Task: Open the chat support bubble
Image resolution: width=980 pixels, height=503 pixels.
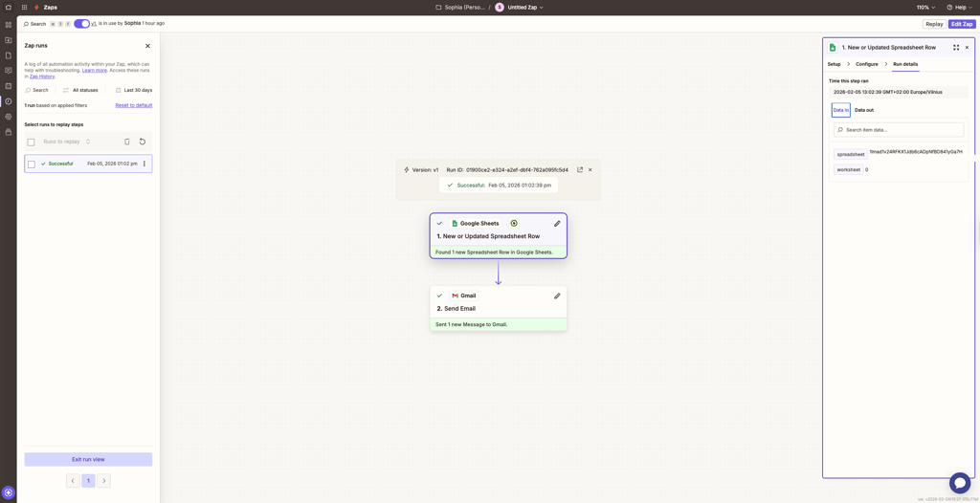Action: click(x=959, y=483)
